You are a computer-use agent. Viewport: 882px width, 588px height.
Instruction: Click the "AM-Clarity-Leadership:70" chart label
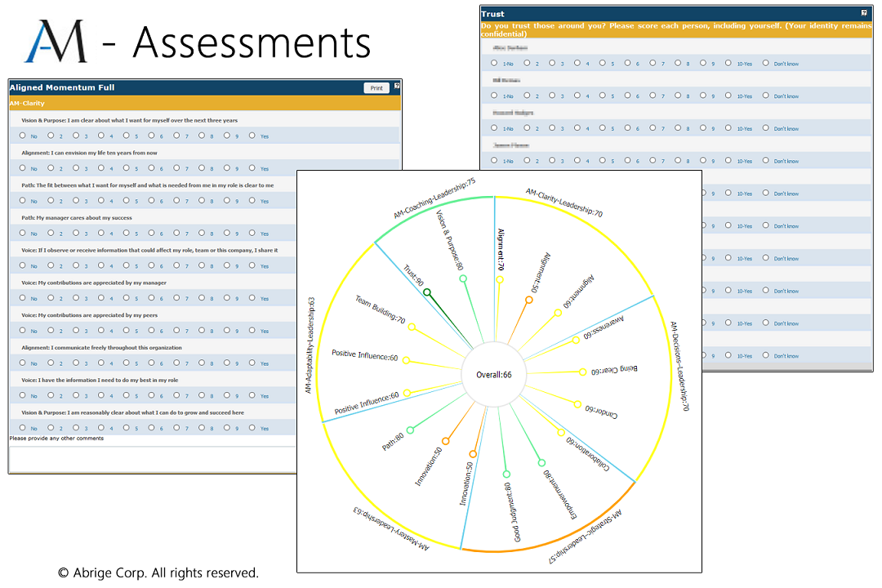tap(564, 203)
